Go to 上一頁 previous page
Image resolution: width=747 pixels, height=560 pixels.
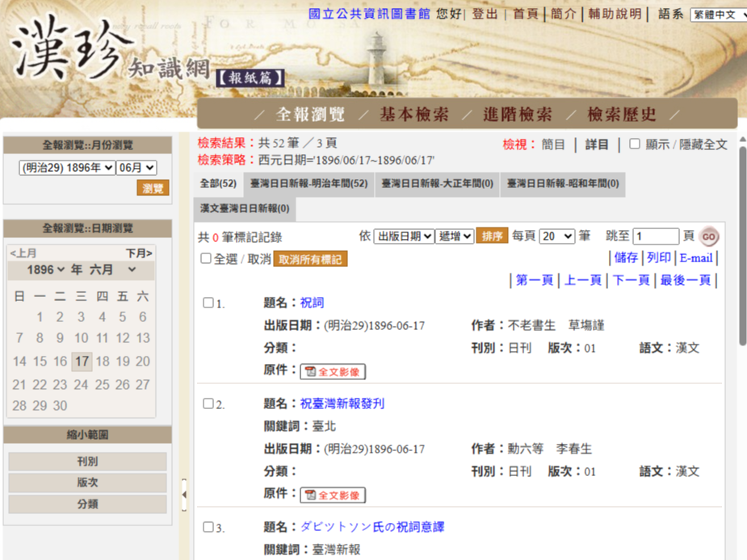583,280
